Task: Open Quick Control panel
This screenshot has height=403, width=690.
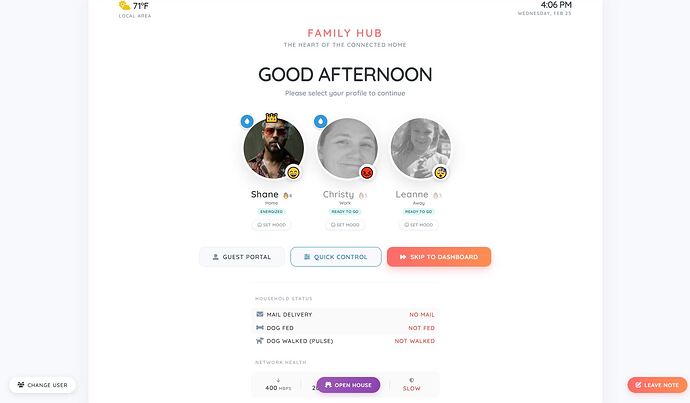Action: (336, 257)
